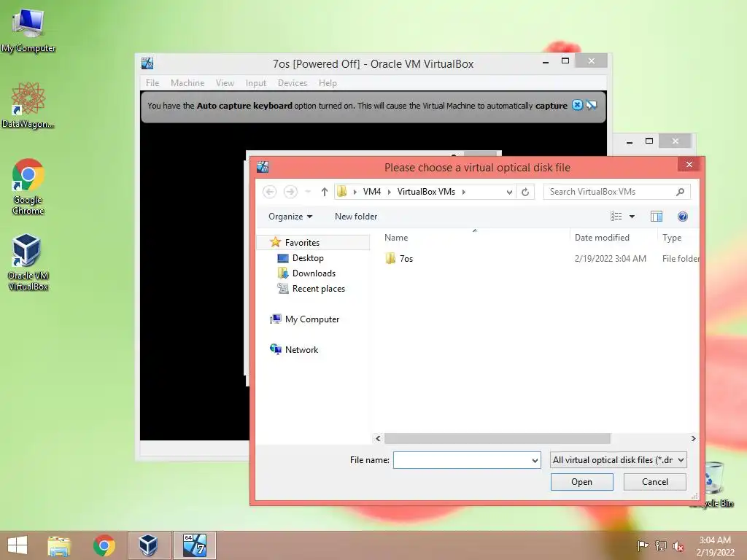Open the file type filter dropdown
Image resolution: width=747 pixels, height=560 pixels.
tap(618, 460)
